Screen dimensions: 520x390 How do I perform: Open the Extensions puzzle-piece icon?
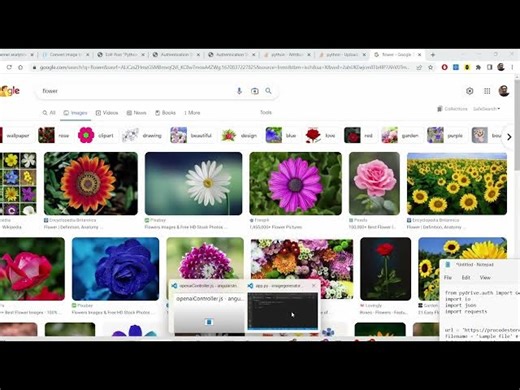478,67
